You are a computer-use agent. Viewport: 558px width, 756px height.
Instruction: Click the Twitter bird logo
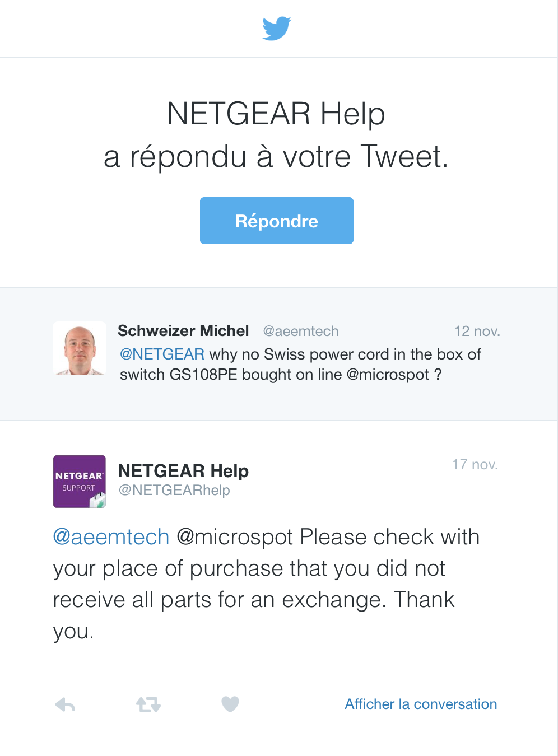click(x=277, y=28)
